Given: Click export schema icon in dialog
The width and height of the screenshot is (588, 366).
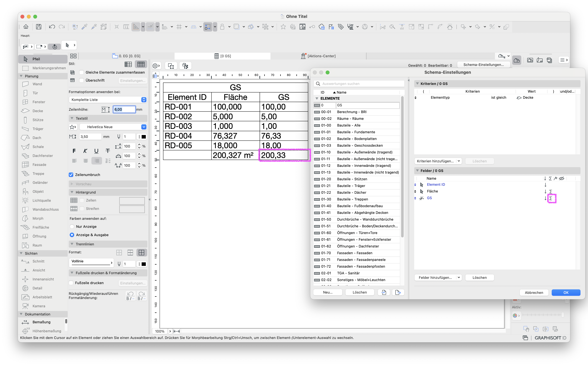Looking at the screenshot, I should (x=398, y=292).
